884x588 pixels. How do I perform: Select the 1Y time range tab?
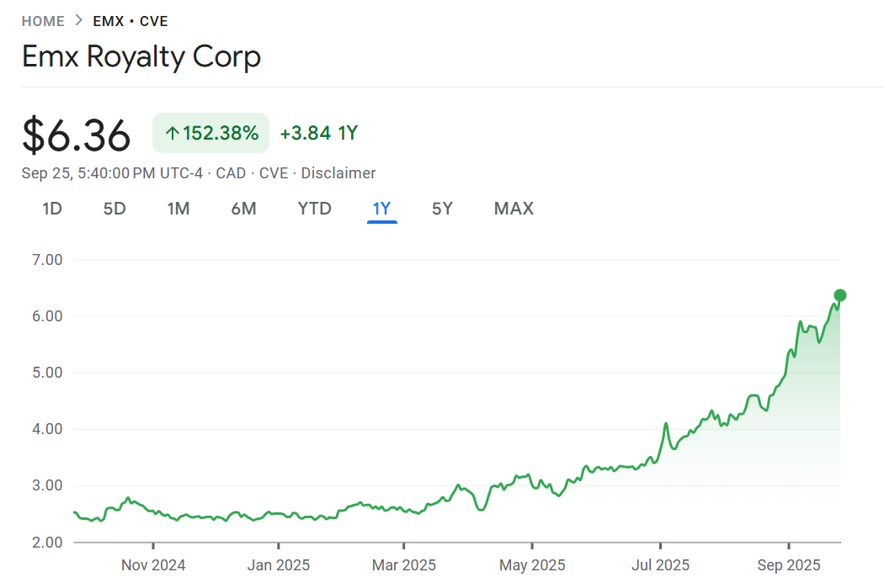(x=382, y=209)
